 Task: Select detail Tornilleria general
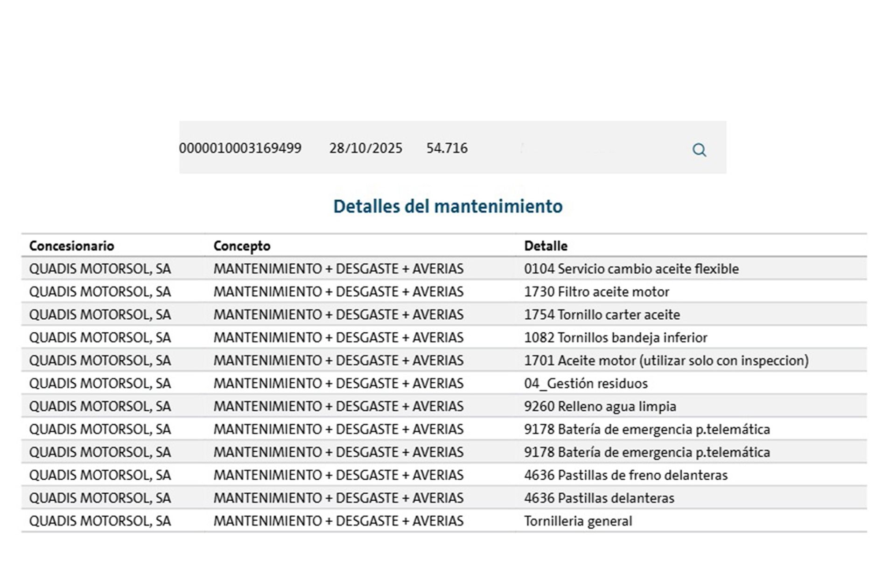[x=578, y=521]
